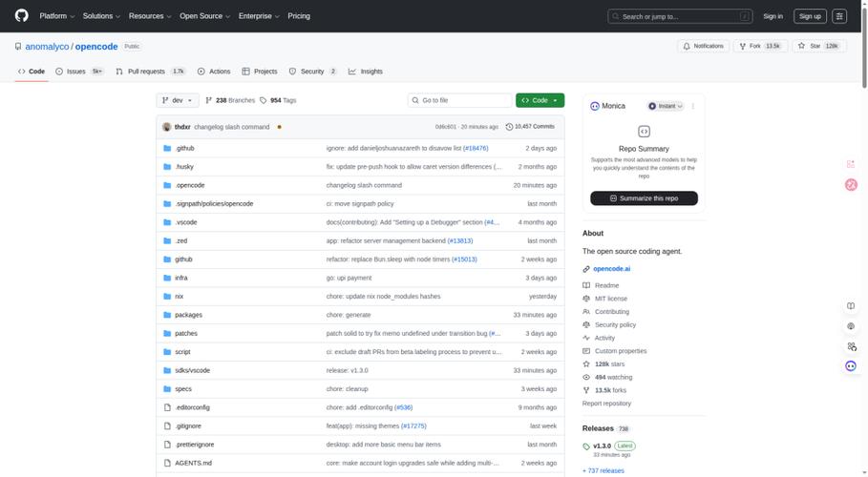Viewport: 868px width, 477px height.
Task: Open the Activity link
Action: click(605, 338)
